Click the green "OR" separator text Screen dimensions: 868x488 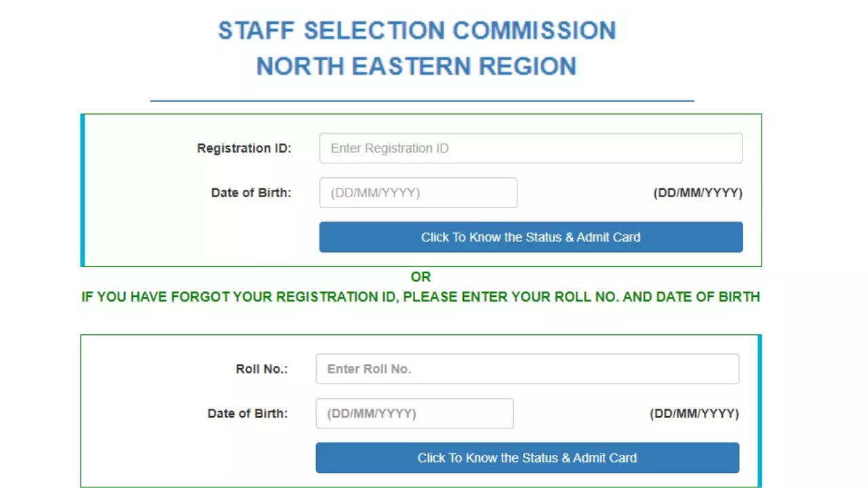pos(420,277)
